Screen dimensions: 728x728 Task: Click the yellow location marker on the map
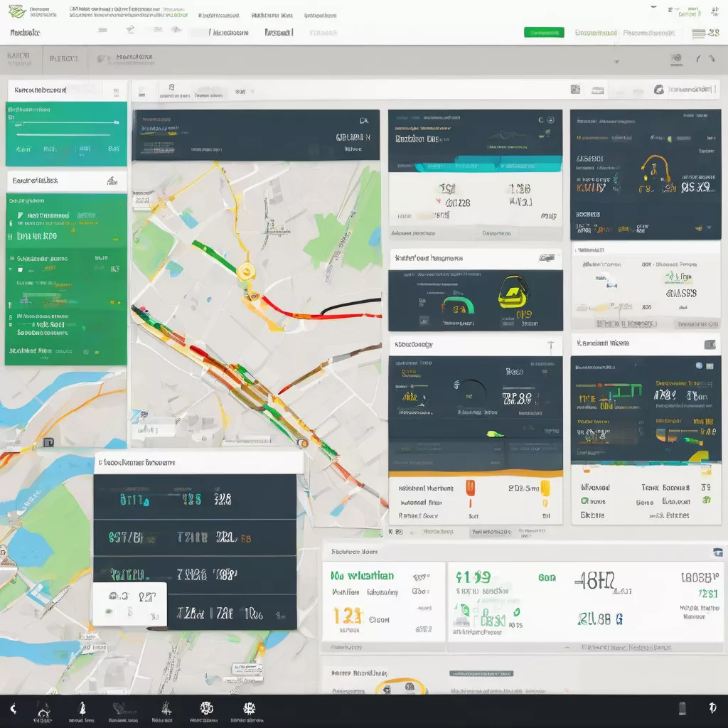(x=246, y=271)
